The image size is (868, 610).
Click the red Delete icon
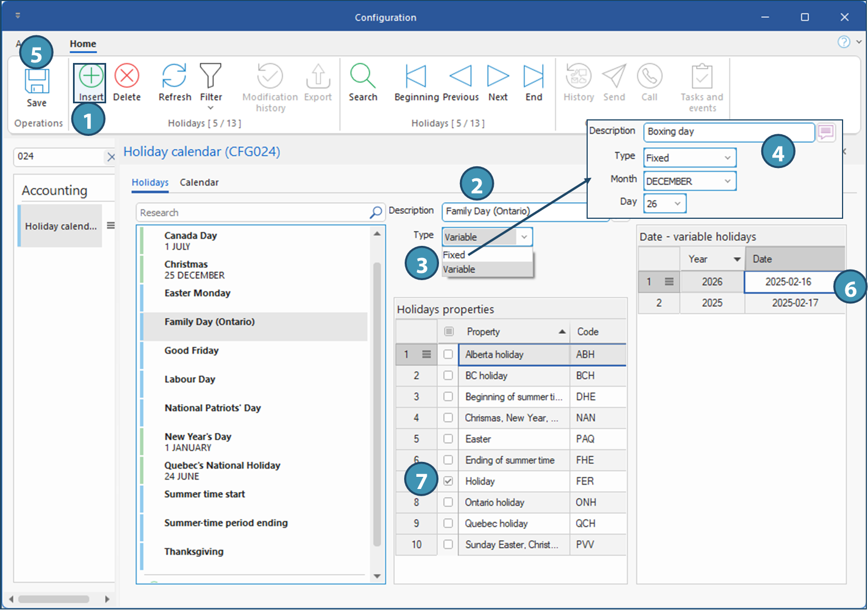coord(127,76)
